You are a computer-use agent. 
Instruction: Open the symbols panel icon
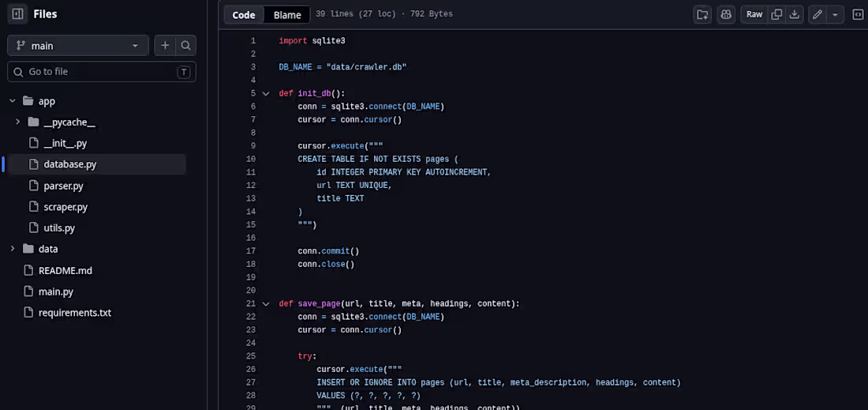(857, 14)
